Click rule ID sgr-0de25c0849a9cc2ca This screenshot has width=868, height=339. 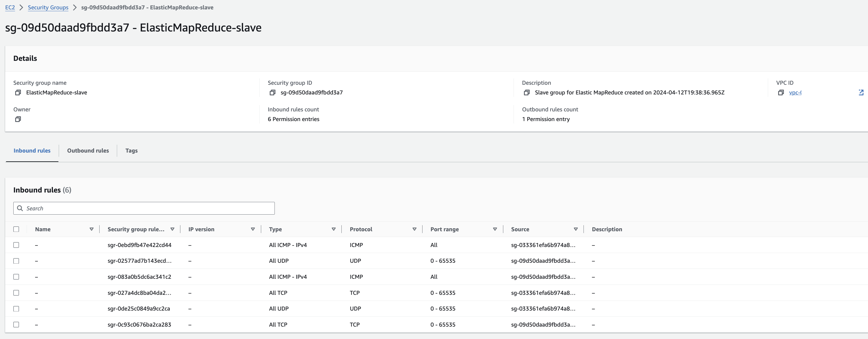point(139,309)
